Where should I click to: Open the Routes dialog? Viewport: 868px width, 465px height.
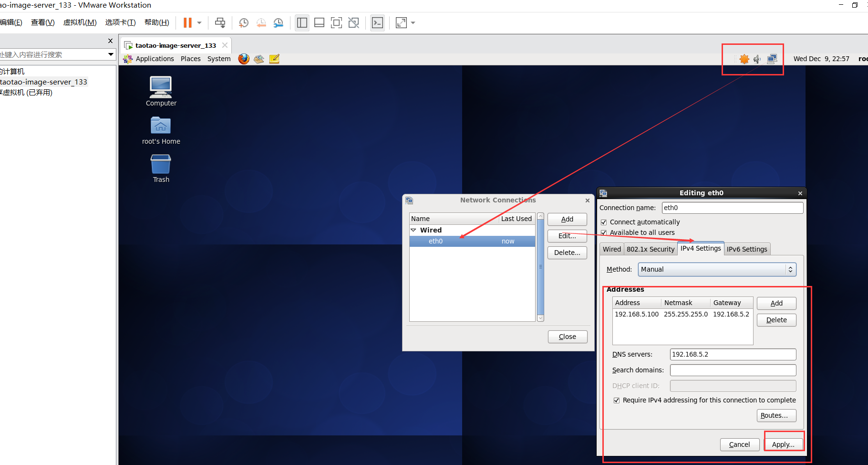tap(776, 415)
